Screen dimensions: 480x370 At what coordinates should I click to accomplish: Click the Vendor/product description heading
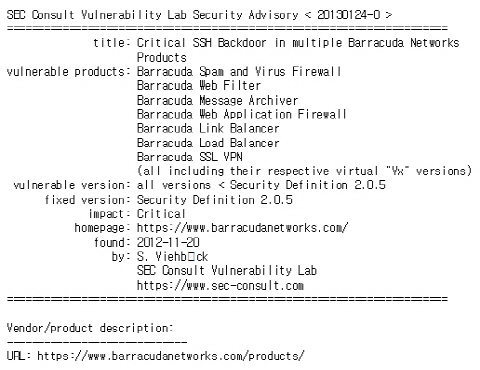pyautogui.click(x=90, y=328)
